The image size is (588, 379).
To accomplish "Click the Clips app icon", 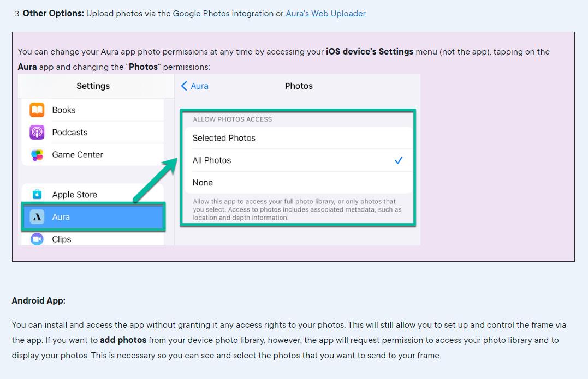I will coord(37,239).
